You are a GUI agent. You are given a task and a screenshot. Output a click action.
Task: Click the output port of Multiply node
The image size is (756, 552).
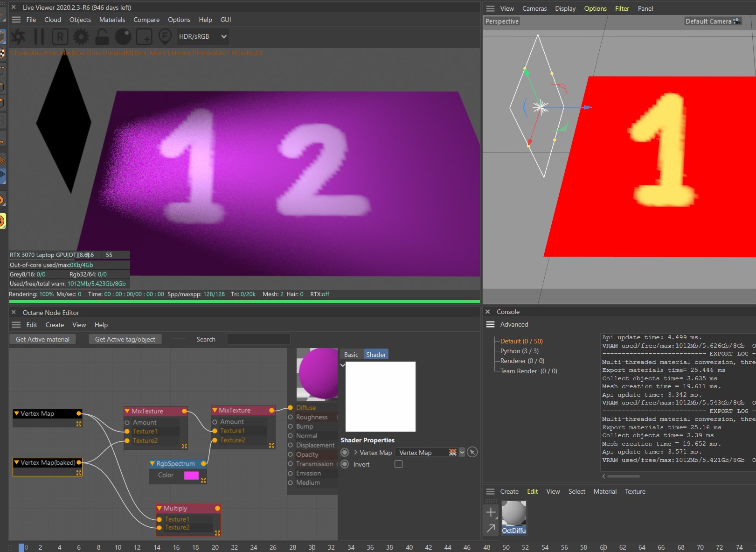(x=217, y=508)
